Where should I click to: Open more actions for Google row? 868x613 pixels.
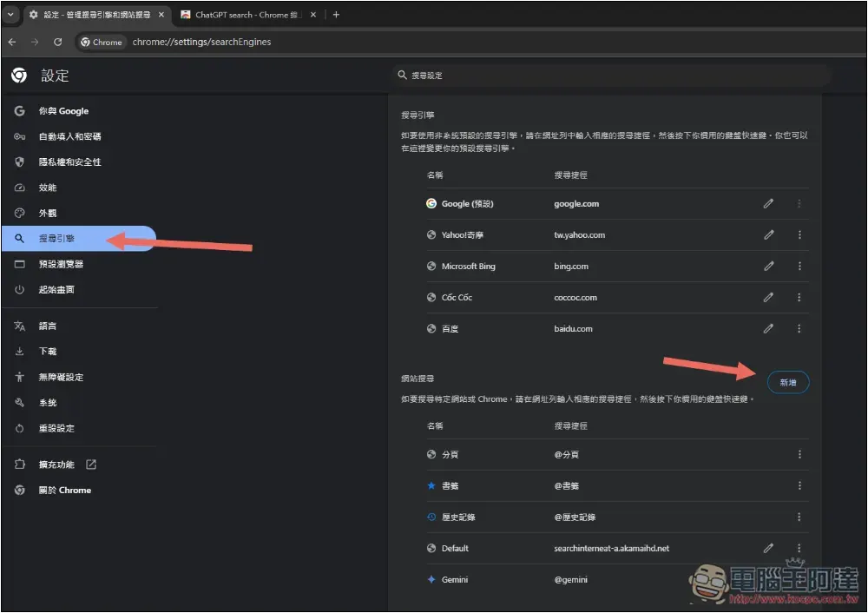[x=799, y=204]
